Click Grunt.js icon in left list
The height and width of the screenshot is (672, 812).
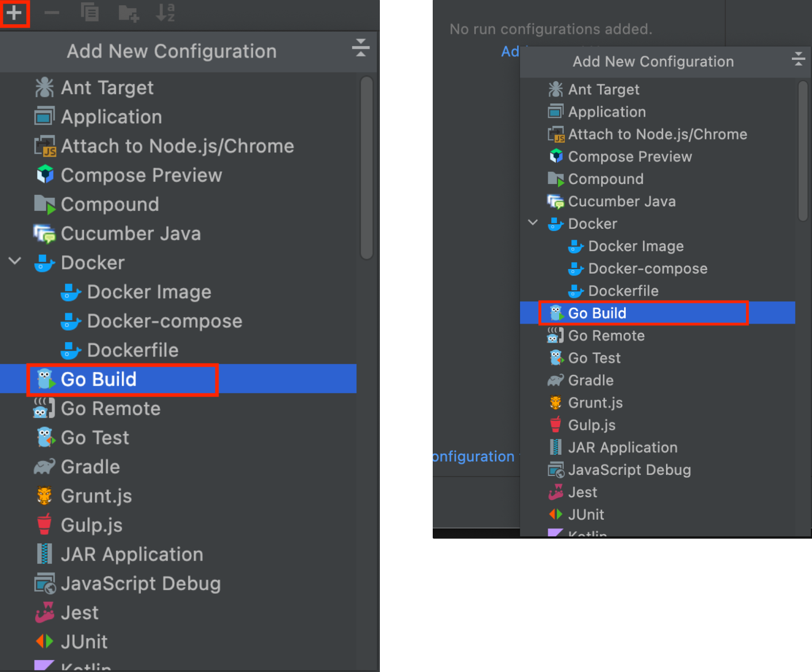44,496
